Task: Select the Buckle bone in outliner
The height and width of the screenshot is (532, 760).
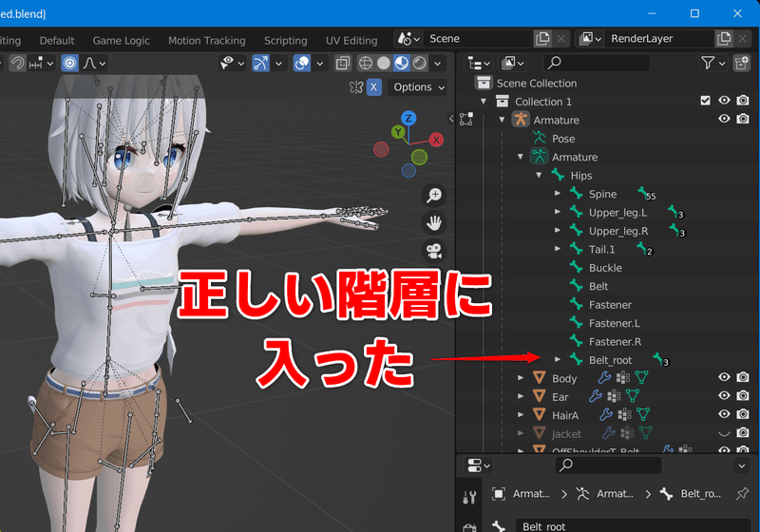Action: 605,268
